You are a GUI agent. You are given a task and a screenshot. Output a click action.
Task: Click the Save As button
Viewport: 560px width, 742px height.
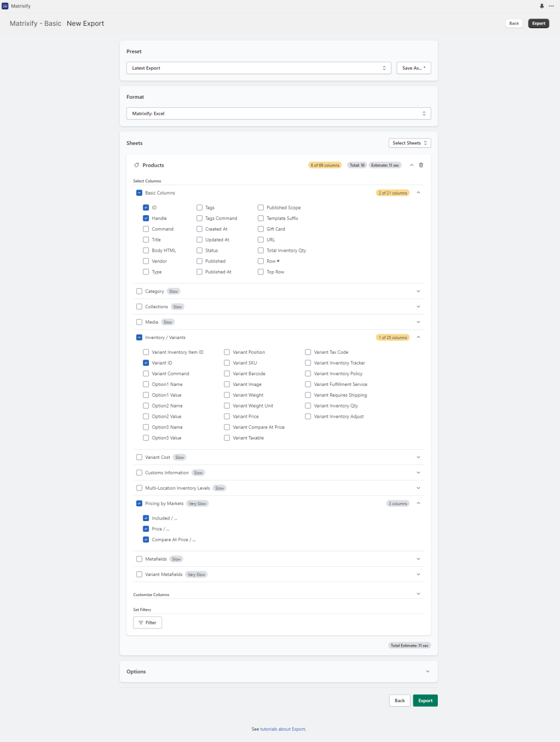click(x=413, y=67)
